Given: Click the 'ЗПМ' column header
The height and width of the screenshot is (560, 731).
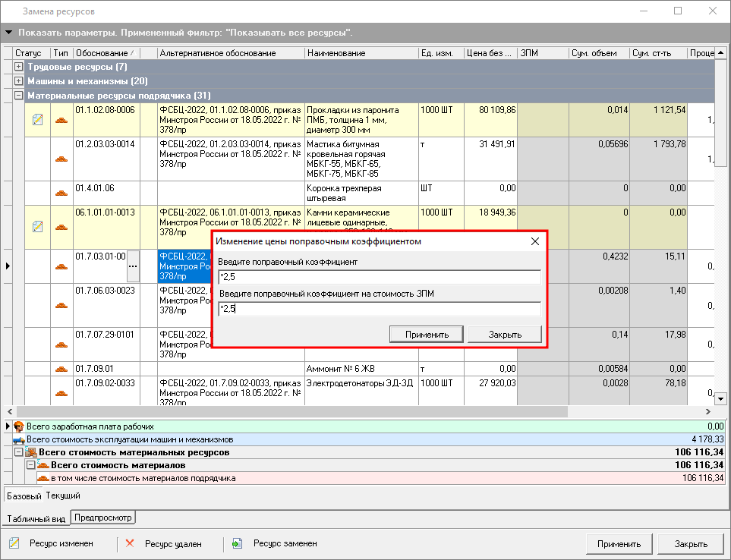Looking at the screenshot, I should [543, 53].
